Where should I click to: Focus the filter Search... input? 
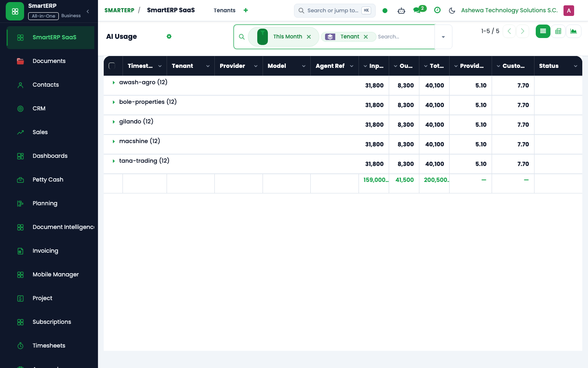pos(404,37)
